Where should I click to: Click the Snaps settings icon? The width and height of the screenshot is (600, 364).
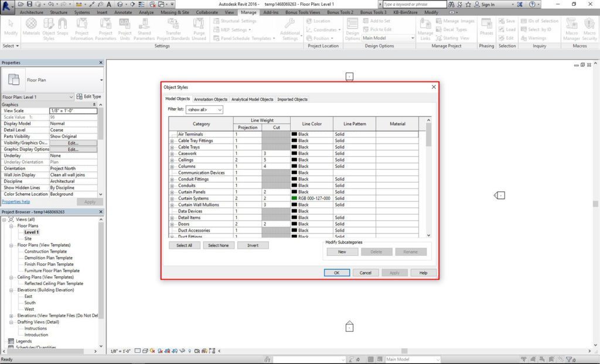click(x=62, y=27)
